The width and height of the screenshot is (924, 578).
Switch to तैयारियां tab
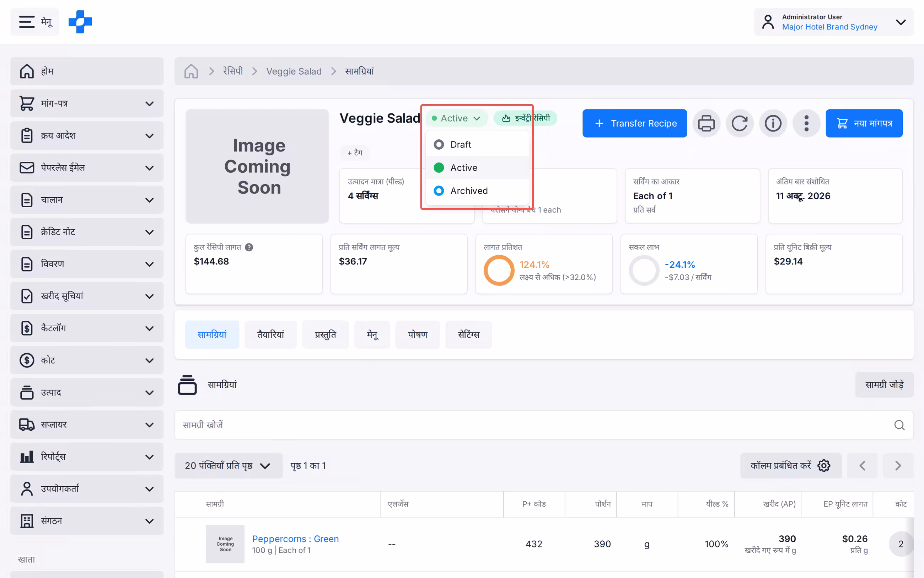click(x=270, y=335)
